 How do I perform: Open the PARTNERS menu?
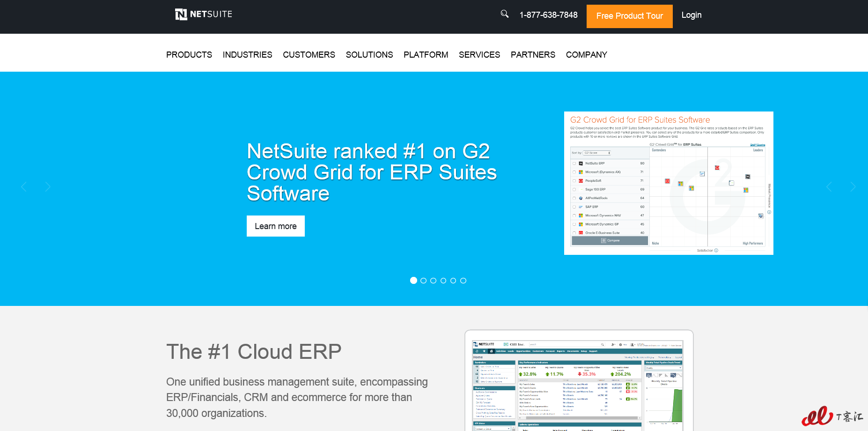[533, 55]
